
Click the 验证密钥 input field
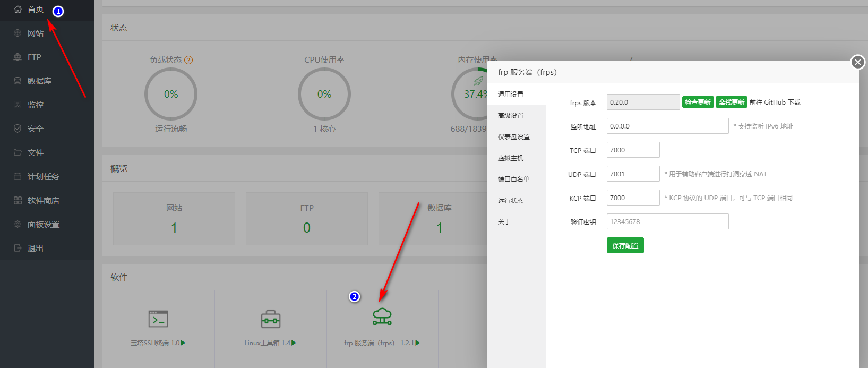point(668,221)
